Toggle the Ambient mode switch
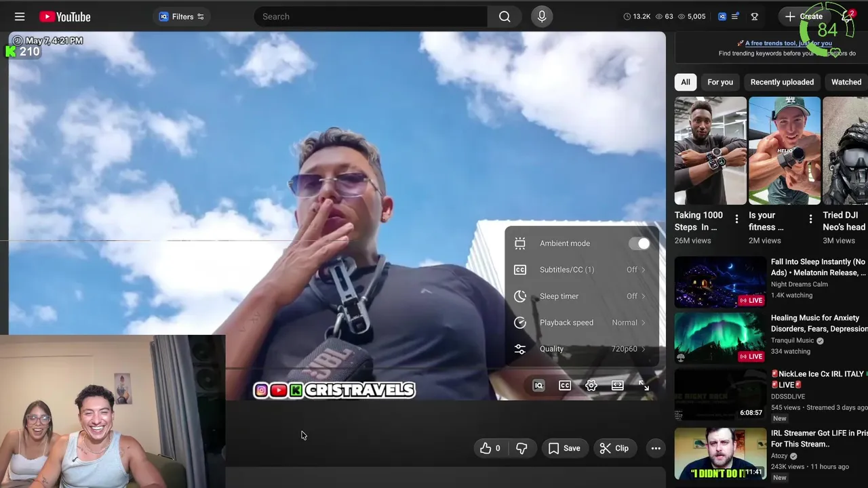The height and width of the screenshot is (488, 868). click(x=639, y=243)
